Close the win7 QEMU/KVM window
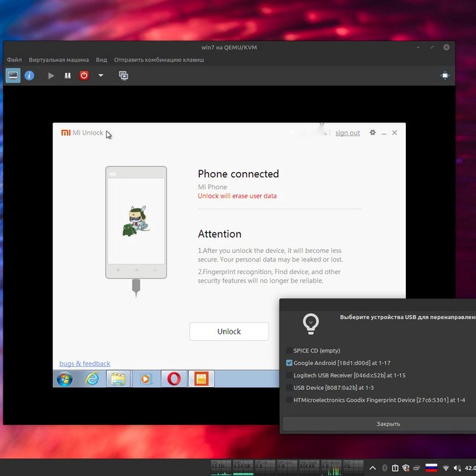The width and height of the screenshot is (476, 476). pos(446,47)
